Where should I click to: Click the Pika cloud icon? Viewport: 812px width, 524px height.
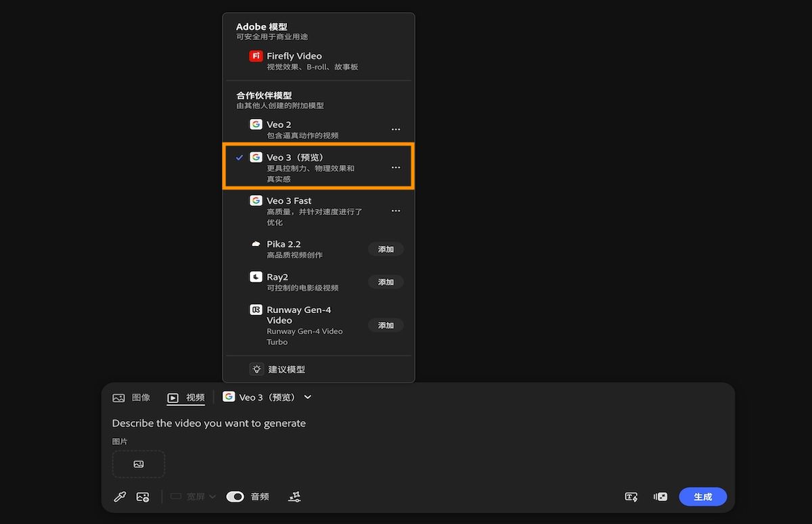tap(256, 244)
